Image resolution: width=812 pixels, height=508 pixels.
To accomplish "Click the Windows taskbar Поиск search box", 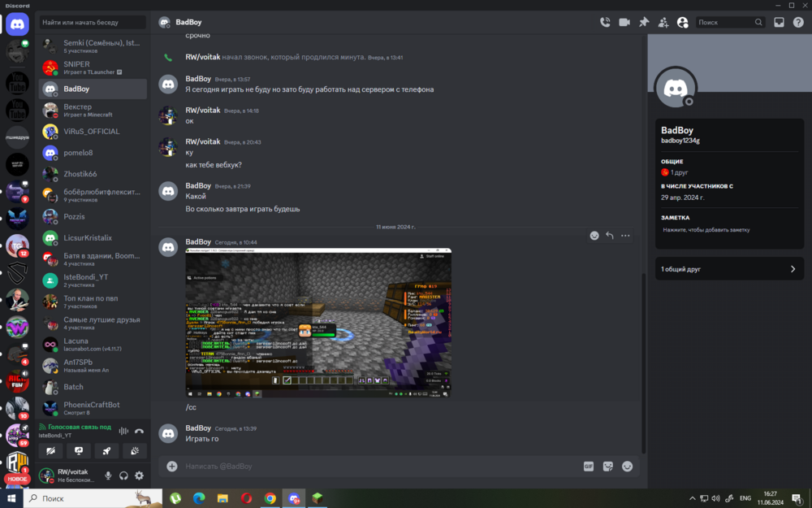I will pos(93,498).
